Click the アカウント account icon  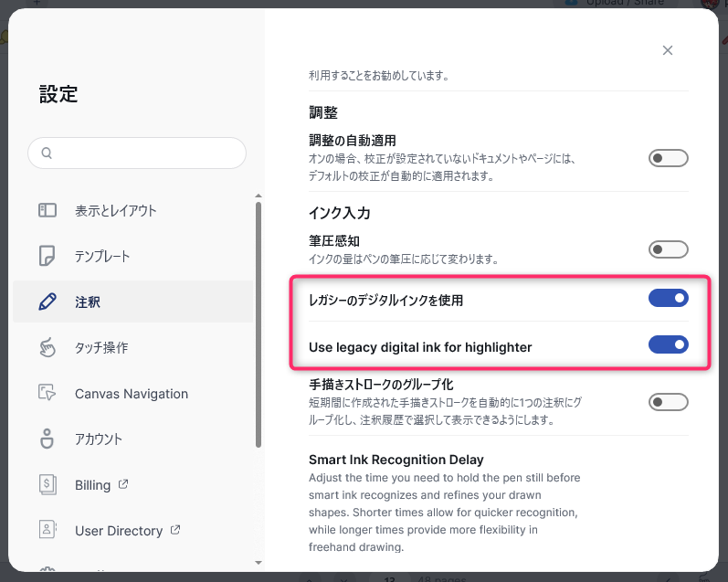(47, 439)
